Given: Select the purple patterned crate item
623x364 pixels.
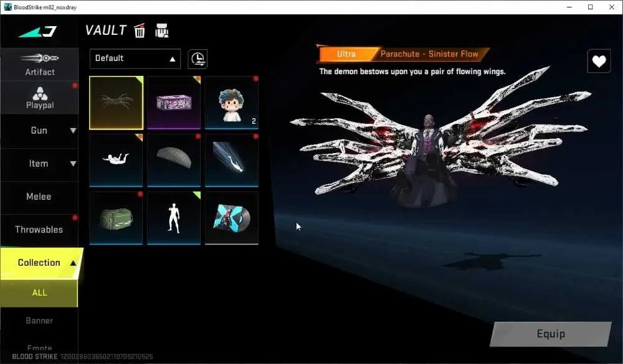Looking at the screenshot, I should [174, 103].
